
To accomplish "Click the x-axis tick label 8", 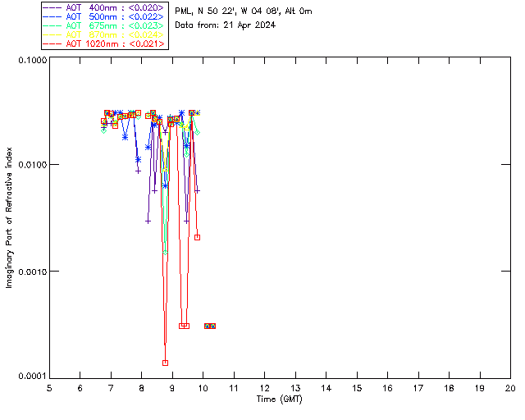I will [141, 388].
